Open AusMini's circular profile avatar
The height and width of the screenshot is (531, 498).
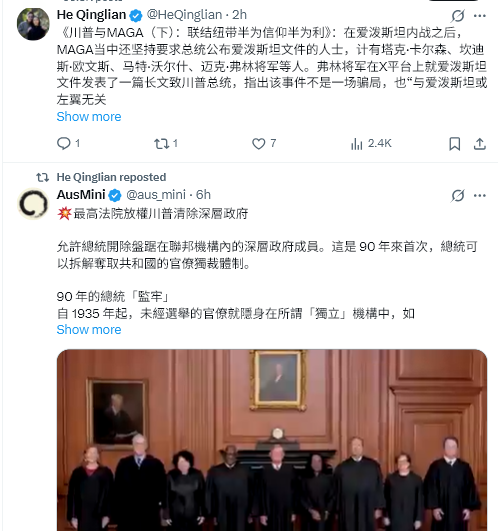[33, 204]
